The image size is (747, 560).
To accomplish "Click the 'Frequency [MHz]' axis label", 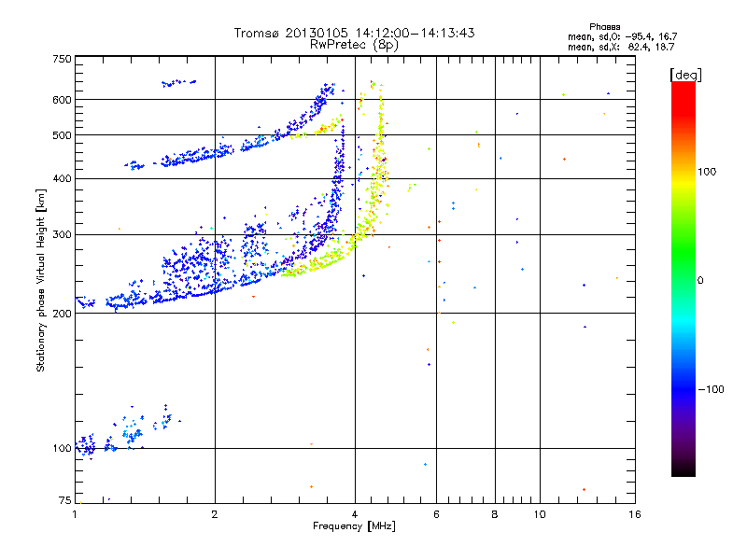I will (354, 526).
